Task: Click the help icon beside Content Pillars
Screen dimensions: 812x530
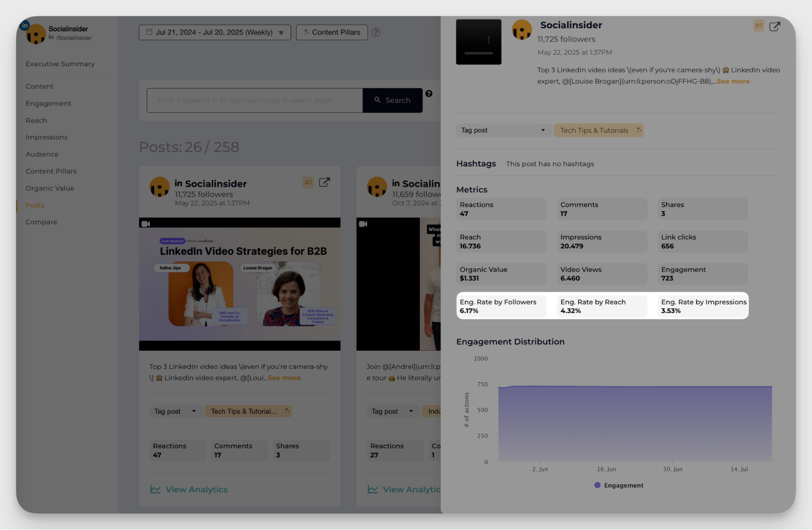Action: [x=376, y=33]
